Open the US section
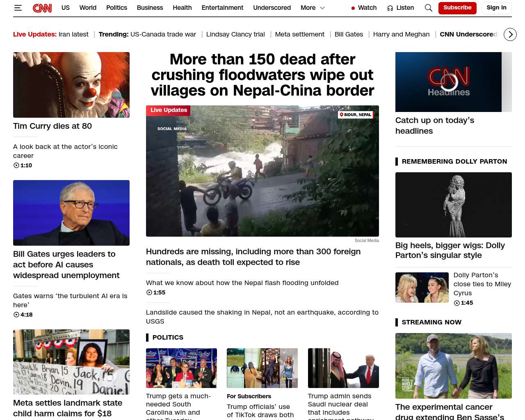Viewport: 525px width, 420px height. click(66, 8)
